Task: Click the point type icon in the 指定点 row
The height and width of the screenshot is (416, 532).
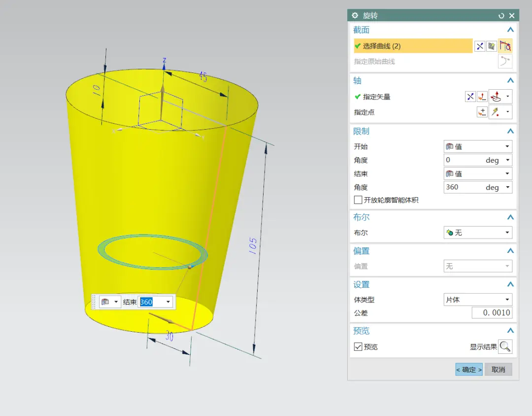Action: (496, 112)
